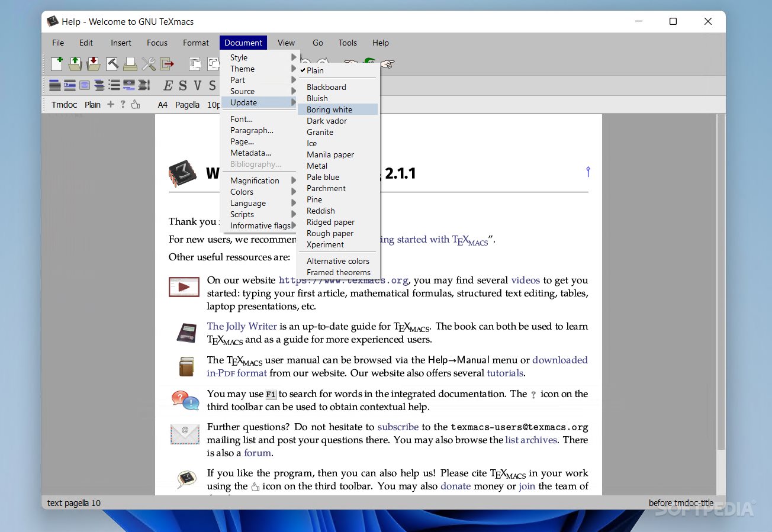Click the Save document folder icon
Viewport: 772px width, 532px height.
click(x=94, y=64)
